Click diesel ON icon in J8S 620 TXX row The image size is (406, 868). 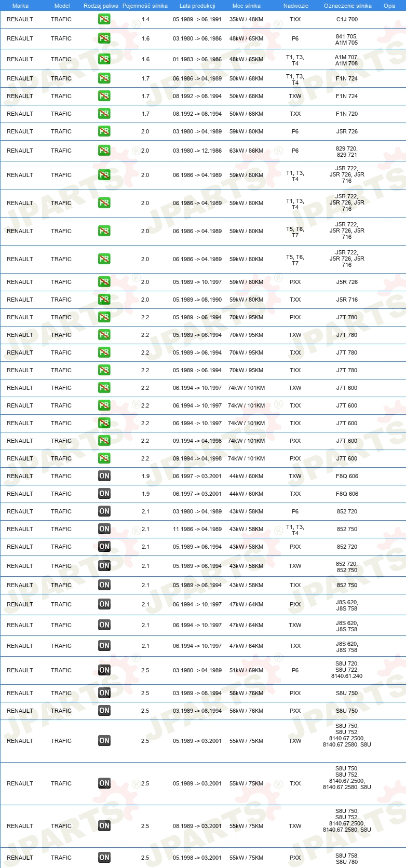[104, 646]
